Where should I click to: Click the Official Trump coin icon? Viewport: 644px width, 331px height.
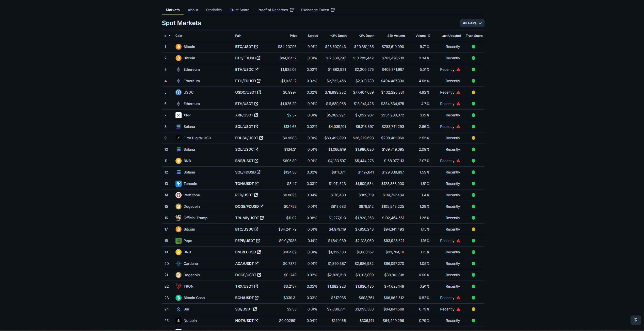pyautogui.click(x=178, y=218)
